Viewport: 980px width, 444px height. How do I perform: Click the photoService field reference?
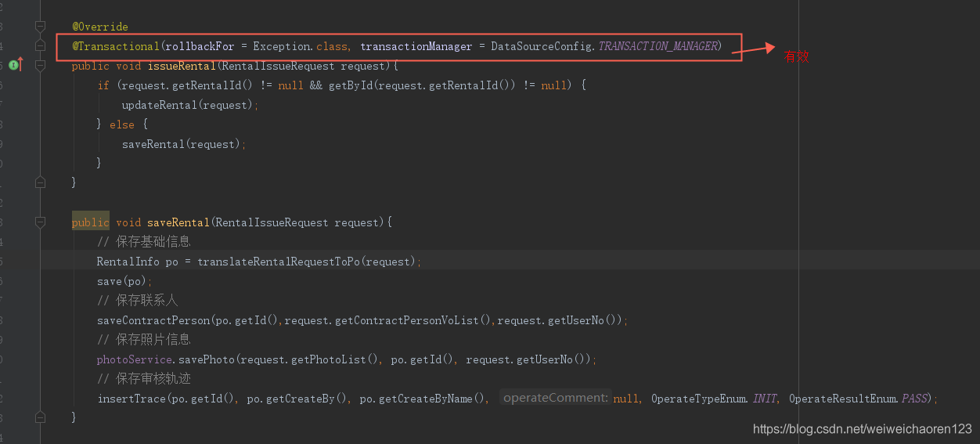(134, 359)
